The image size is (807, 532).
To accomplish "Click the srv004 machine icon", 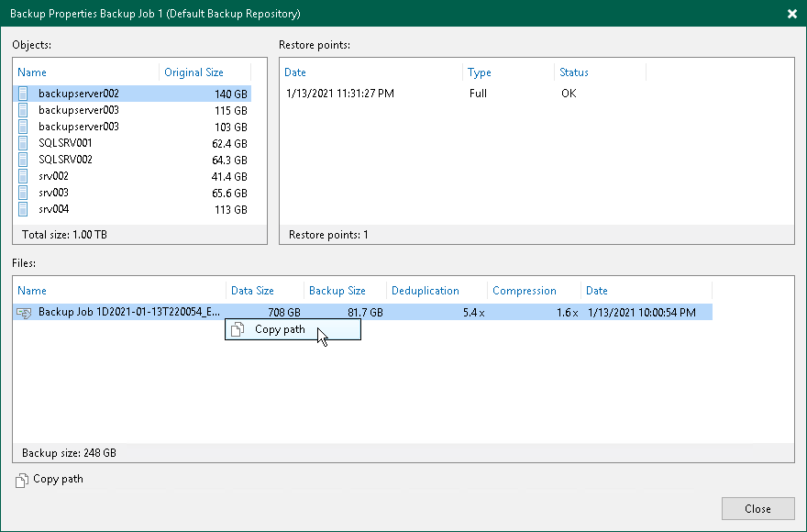I will (x=22, y=209).
